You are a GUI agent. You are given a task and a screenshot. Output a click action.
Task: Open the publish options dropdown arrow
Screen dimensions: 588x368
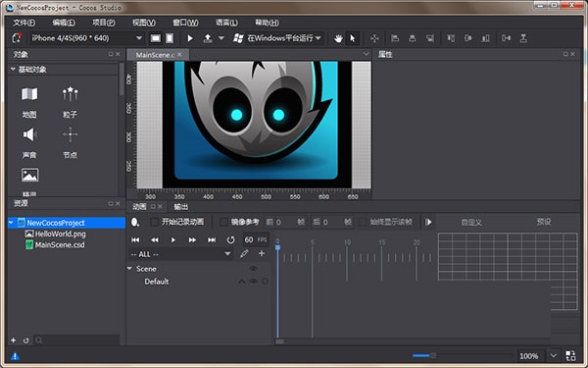(x=221, y=38)
